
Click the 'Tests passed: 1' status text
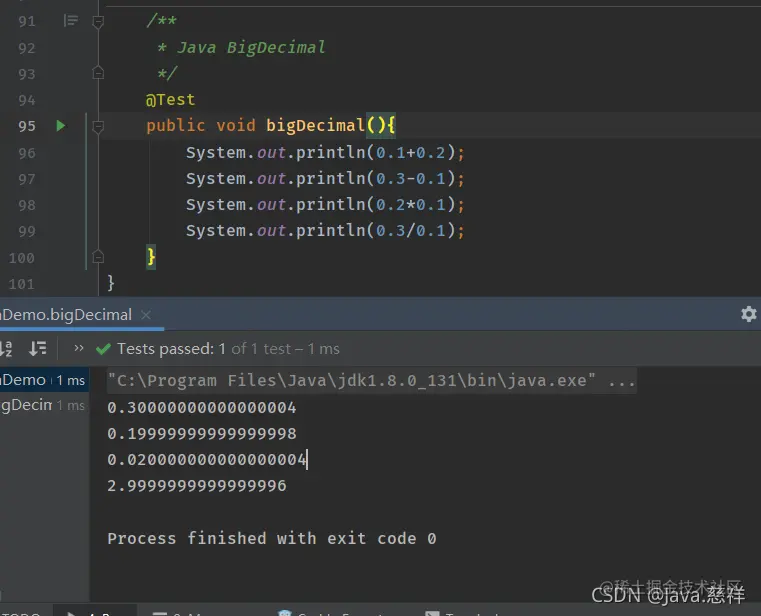click(x=171, y=349)
